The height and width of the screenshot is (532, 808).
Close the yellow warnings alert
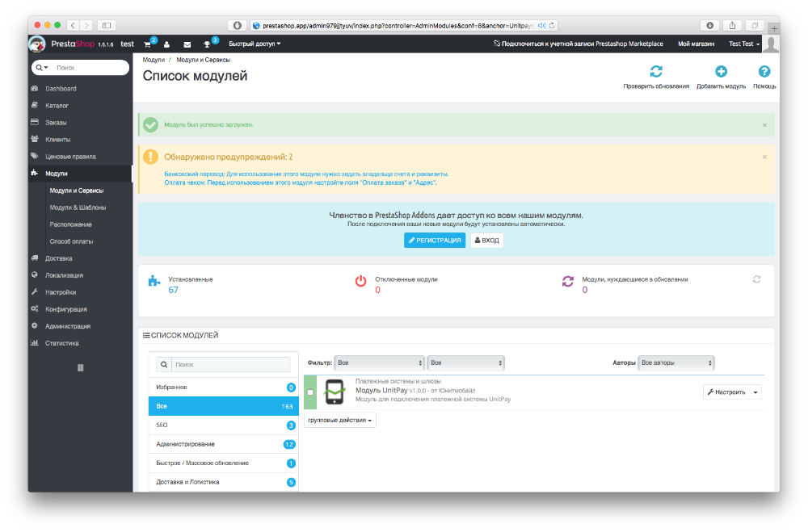click(764, 157)
